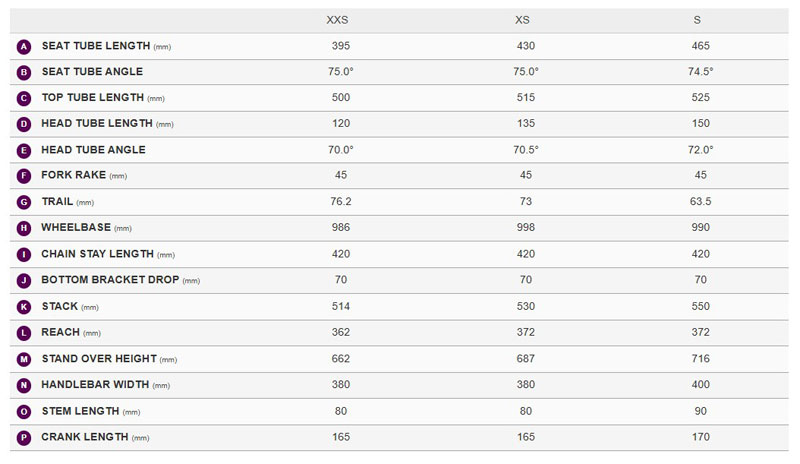Click the Seat Tube Angle label
The image size is (800, 464).
pos(92,72)
